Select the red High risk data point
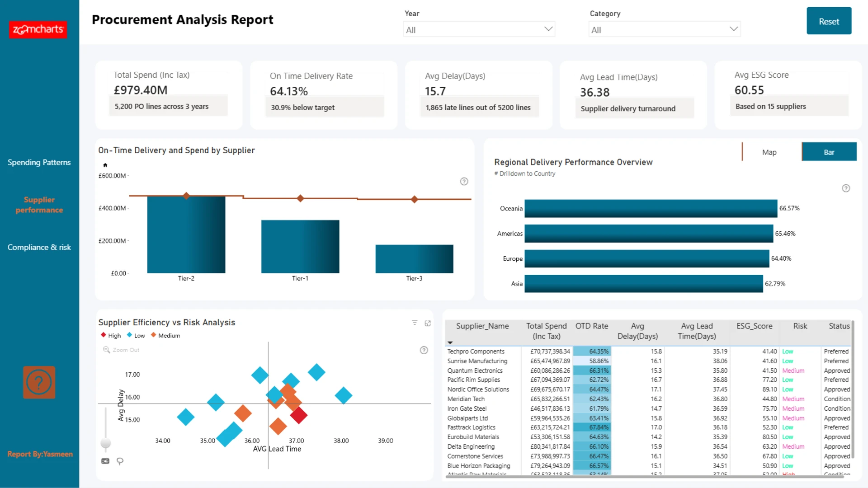The width and height of the screenshot is (868, 488). [299, 415]
